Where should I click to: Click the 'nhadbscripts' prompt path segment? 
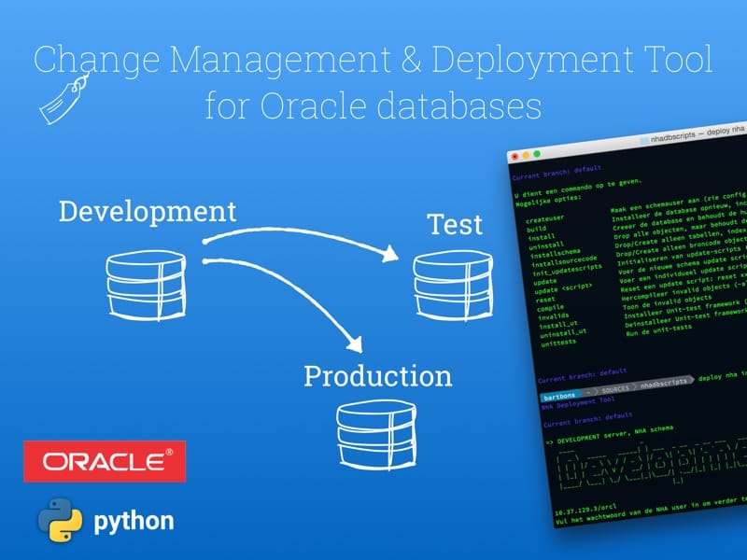(x=664, y=383)
